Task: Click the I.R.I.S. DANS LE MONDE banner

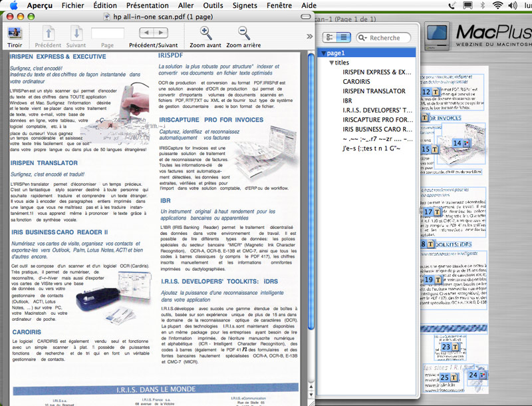Action: (156, 389)
